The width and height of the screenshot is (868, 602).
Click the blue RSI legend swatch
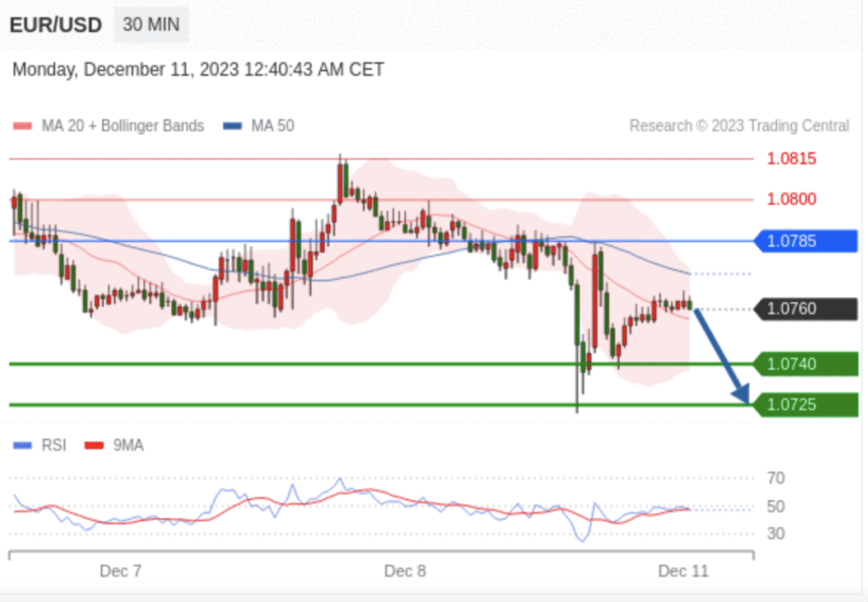(23, 446)
